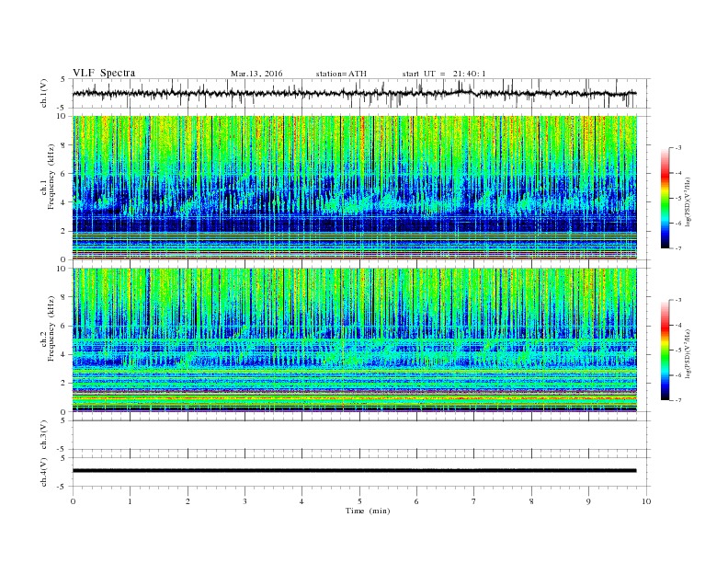This screenshot has width=728, height=563.
Task: Click the ch.3(V) axis label
Action: (x=44, y=435)
